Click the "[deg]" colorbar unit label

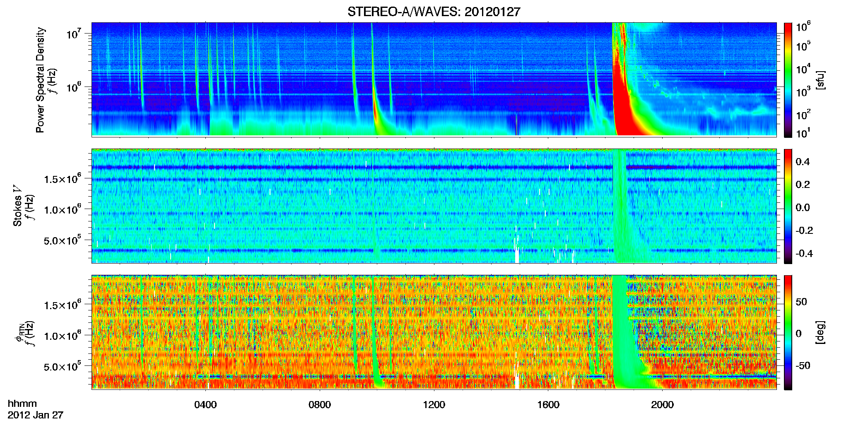point(820,332)
